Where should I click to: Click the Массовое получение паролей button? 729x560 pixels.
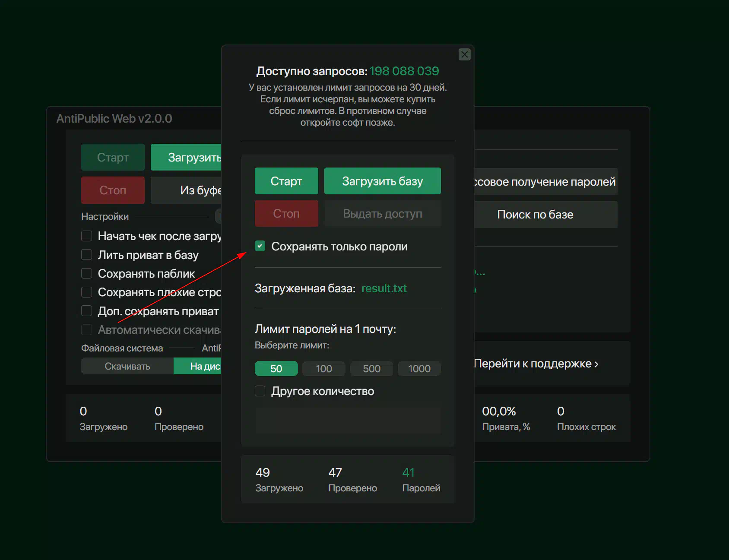click(546, 181)
